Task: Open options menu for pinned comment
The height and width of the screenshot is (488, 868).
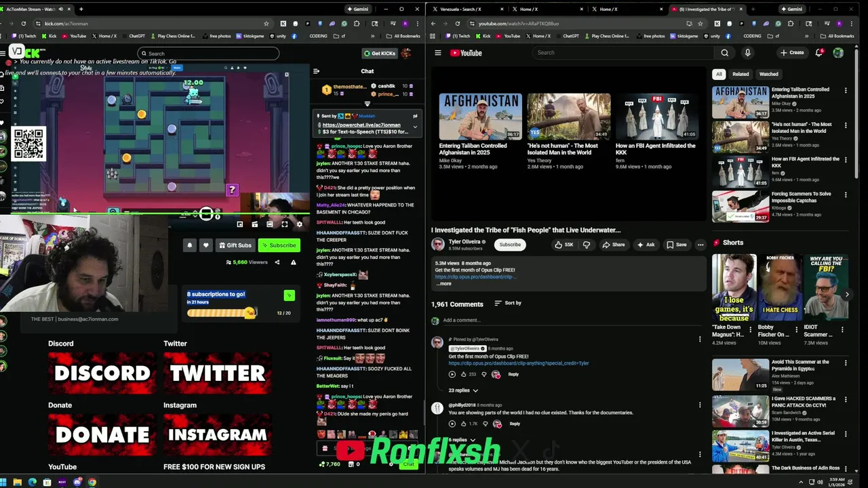Action: coord(700,339)
